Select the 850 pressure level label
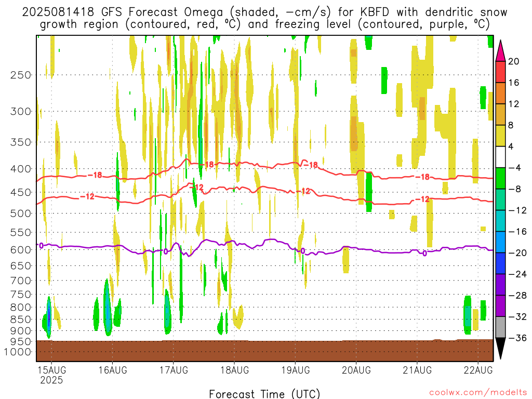 coord(21,320)
